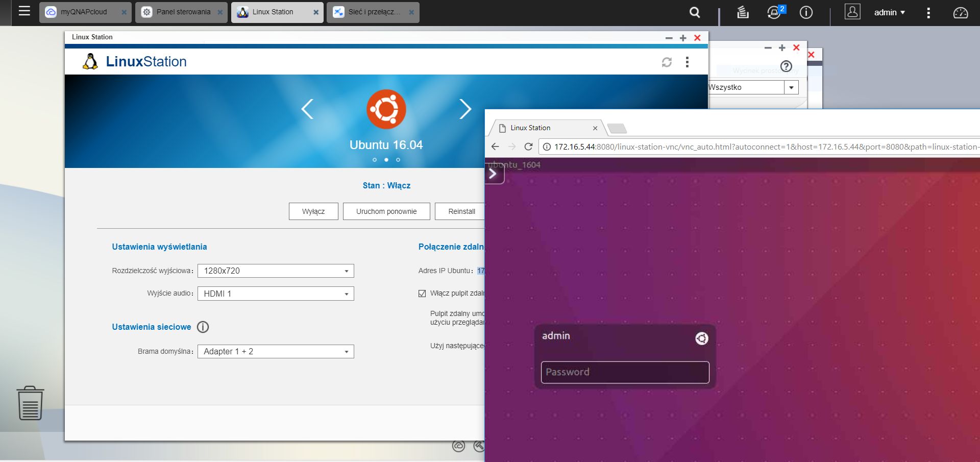Open the info icon in top bar

(806, 12)
